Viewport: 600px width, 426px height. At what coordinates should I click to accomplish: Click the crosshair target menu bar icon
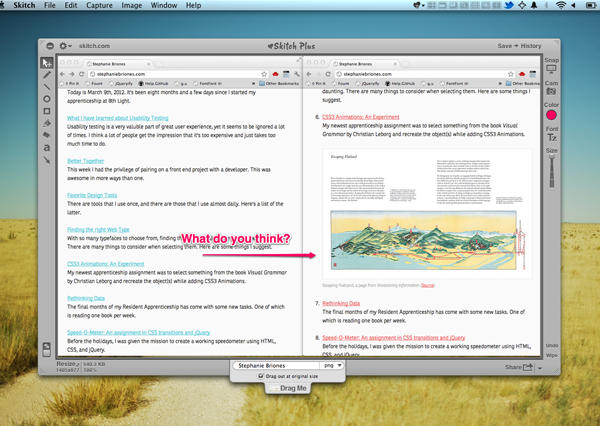(x=522, y=5)
